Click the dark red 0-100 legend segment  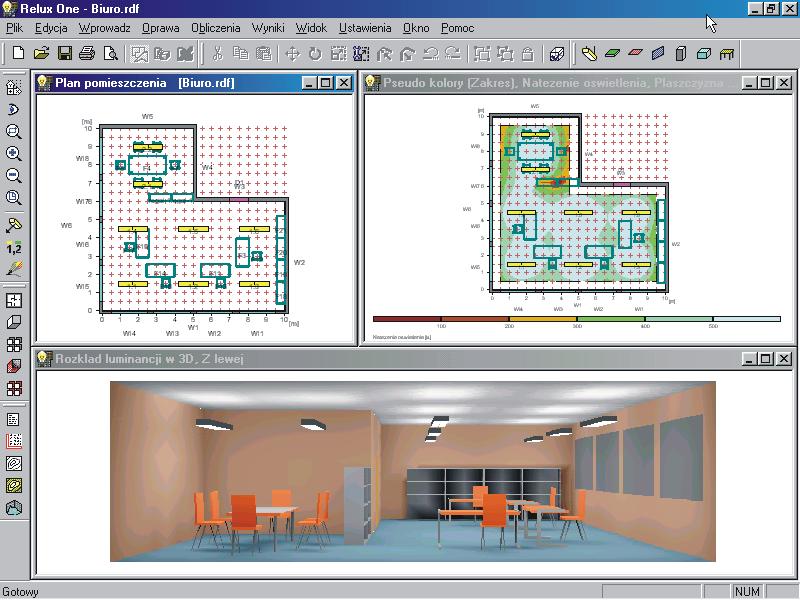pyautogui.click(x=407, y=319)
